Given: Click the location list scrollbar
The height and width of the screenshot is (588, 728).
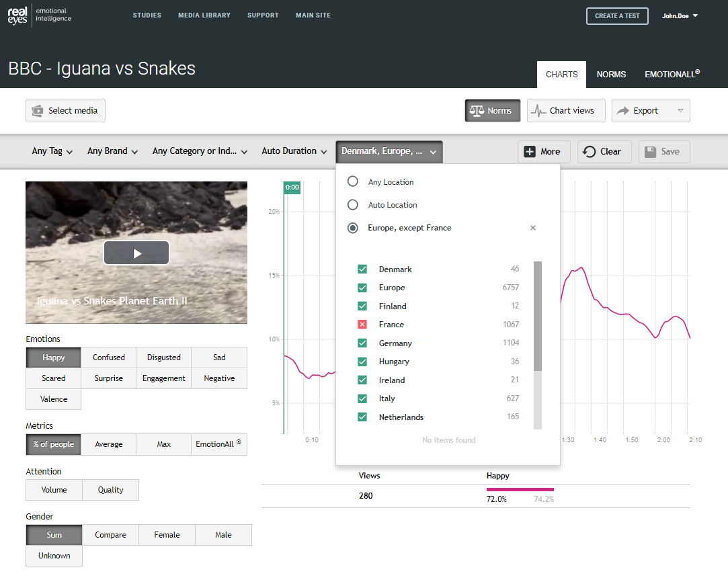Looking at the screenshot, I should [x=538, y=316].
